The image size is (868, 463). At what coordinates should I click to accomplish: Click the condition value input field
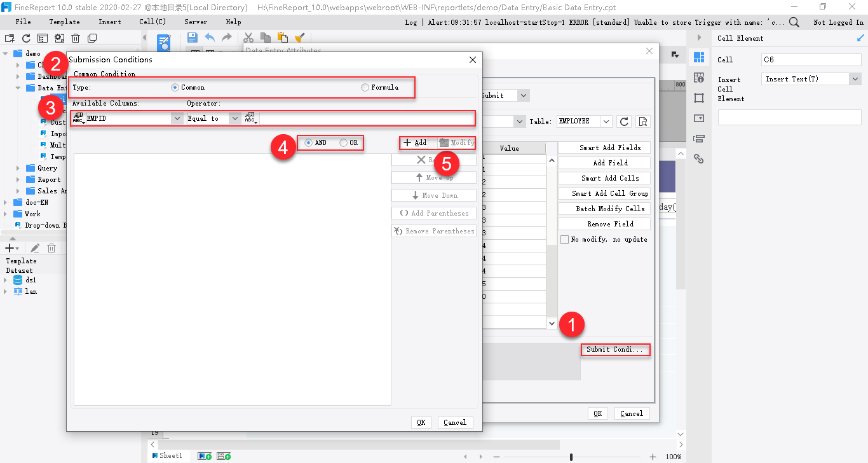point(366,118)
